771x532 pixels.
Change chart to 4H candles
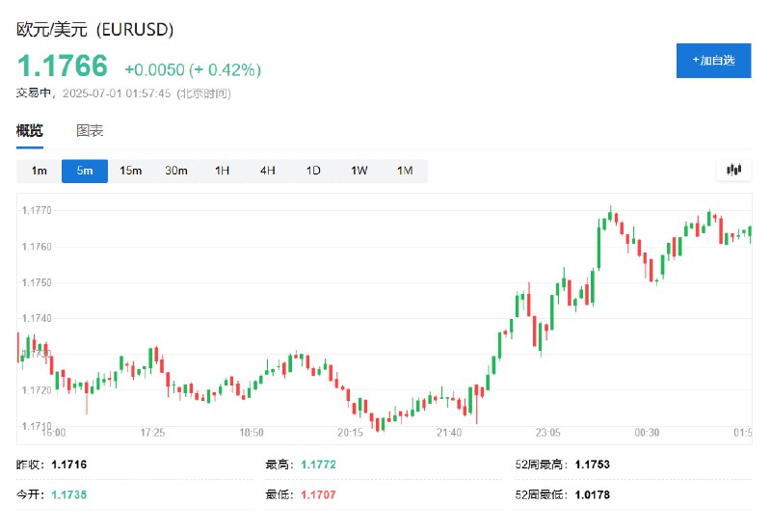[x=268, y=171]
